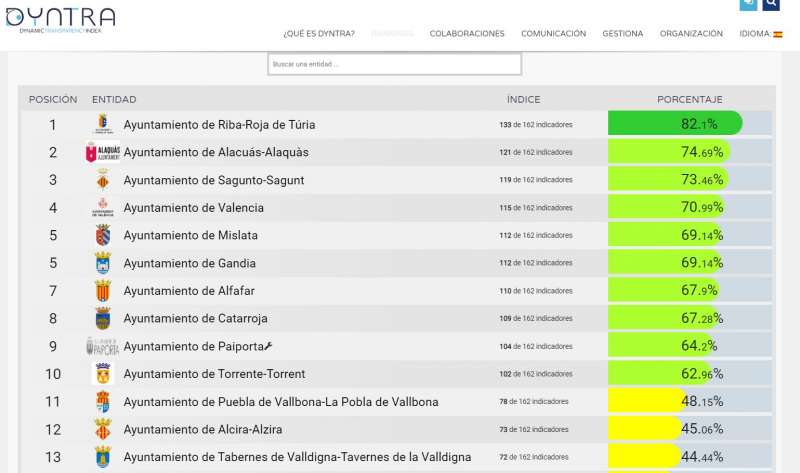Open the faded menu item after ¿Qué es Dyntra?
Image resolution: width=800 pixels, height=473 pixels.
click(392, 34)
